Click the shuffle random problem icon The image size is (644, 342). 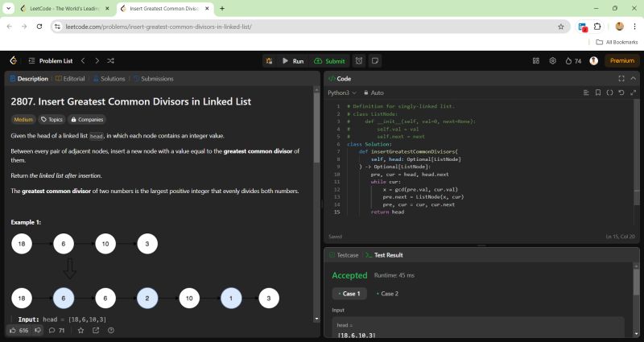110,60
